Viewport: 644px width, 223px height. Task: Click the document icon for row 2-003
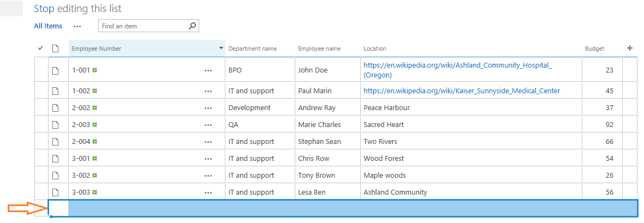55,125
